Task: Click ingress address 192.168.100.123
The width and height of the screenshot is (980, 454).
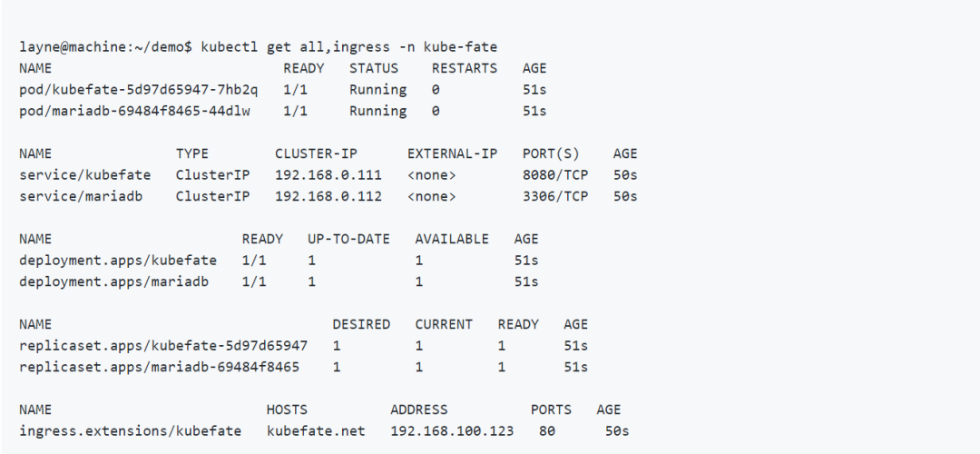Action: (x=452, y=431)
